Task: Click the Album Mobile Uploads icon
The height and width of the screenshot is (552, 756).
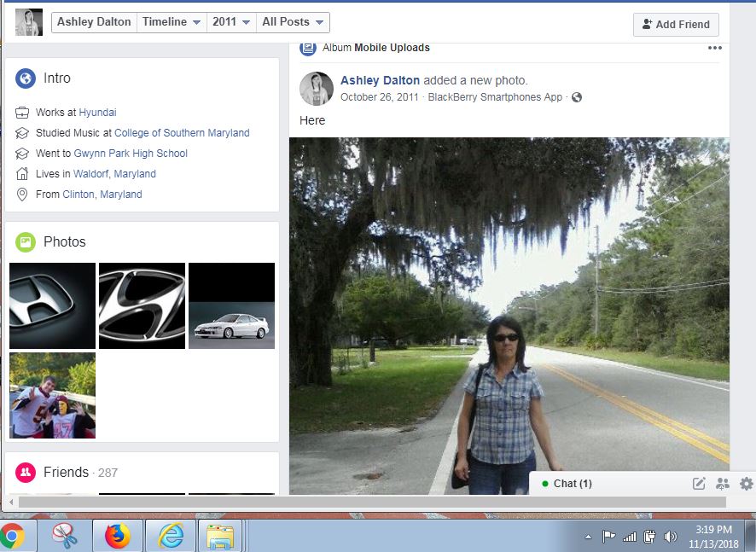Action: tap(308, 48)
